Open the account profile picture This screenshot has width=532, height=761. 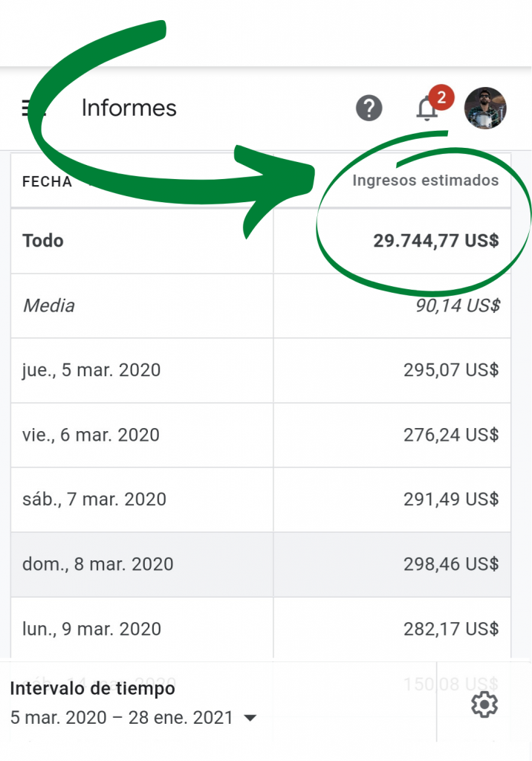pos(485,108)
